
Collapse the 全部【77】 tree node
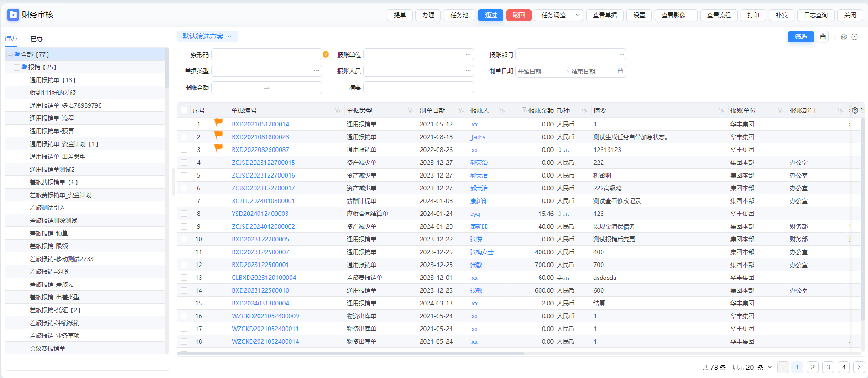pyautogui.click(x=10, y=54)
